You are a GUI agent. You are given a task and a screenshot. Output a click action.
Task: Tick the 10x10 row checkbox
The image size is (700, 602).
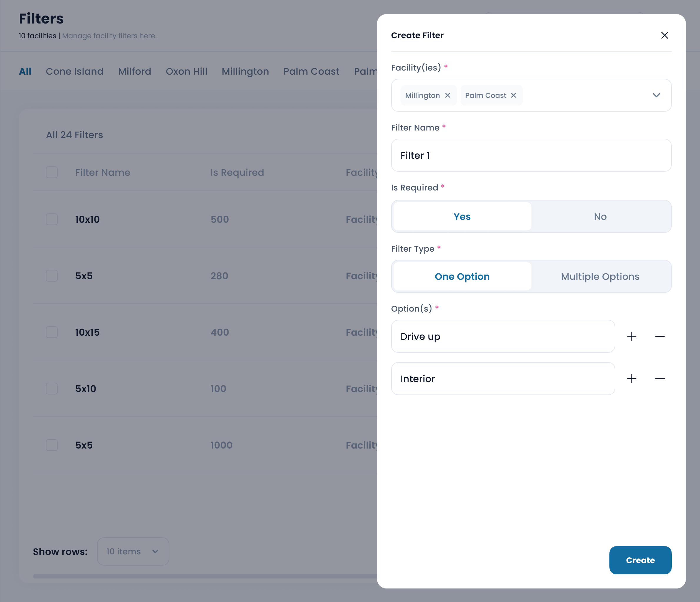pyautogui.click(x=52, y=220)
